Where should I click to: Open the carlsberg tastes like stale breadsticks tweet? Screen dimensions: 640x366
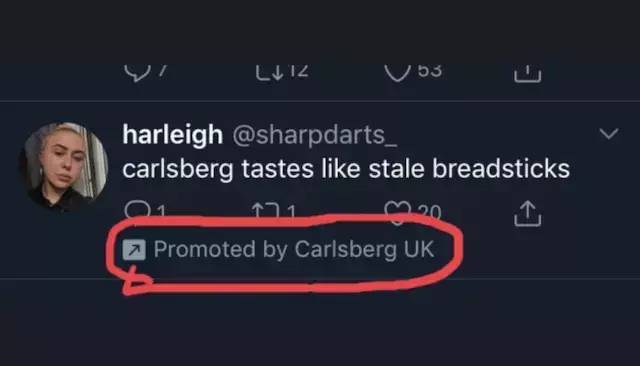tap(346, 169)
